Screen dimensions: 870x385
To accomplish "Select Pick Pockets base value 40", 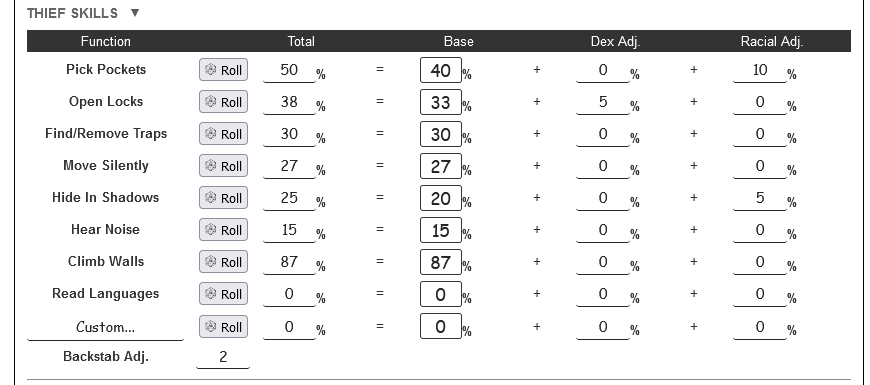I will pyautogui.click(x=441, y=70).
